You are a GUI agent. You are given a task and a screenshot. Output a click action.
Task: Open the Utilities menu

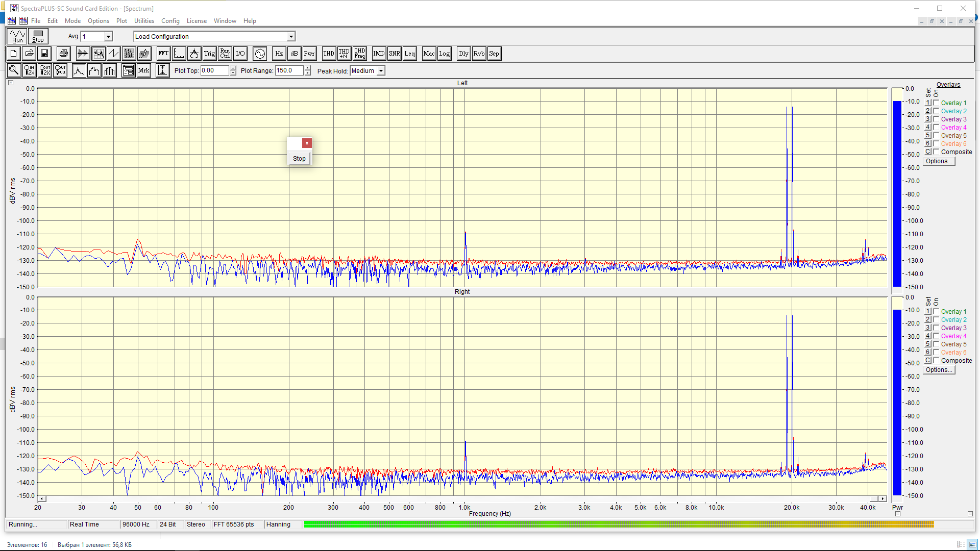(144, 21)
